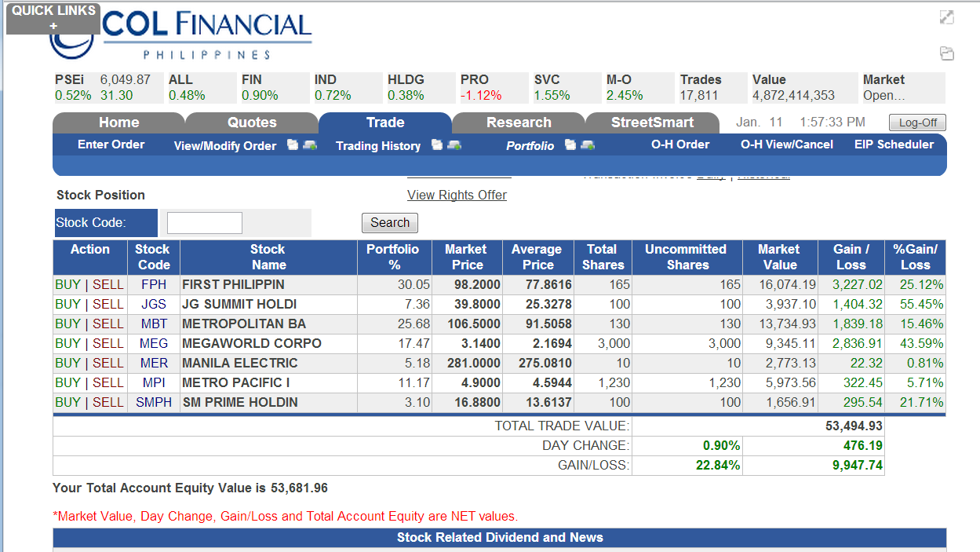Go to the StreetSmart tab
Image resolution: width=980 pixels, height=552 pixels.
click(x=652, y=122)
